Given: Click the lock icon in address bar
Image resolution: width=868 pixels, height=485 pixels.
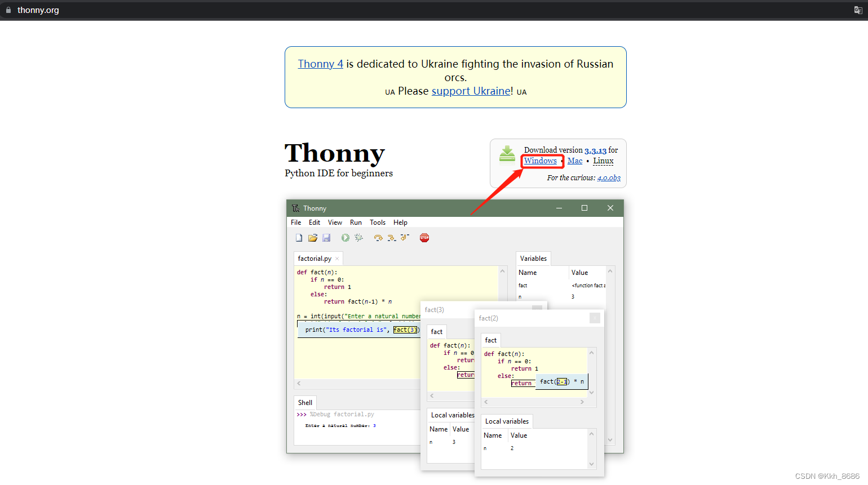Looking at the screenshot, I should point(8,10).
